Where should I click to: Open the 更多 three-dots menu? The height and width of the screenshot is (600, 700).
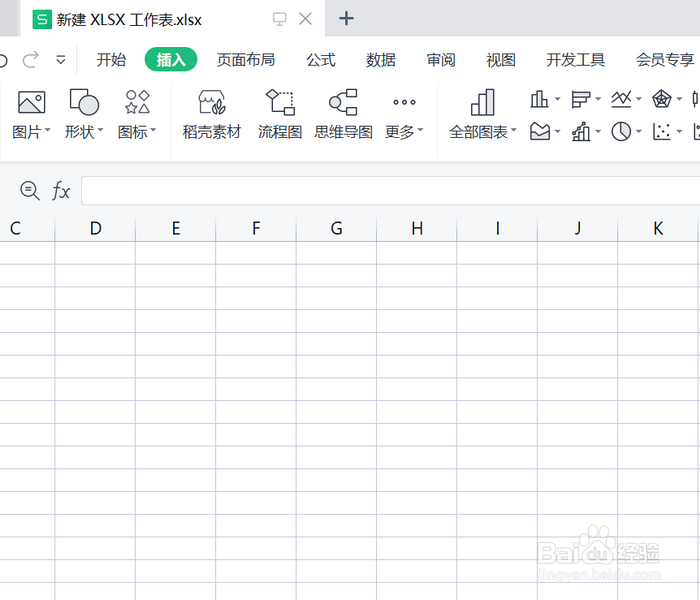pyautogui.click(x=404, y=115)
